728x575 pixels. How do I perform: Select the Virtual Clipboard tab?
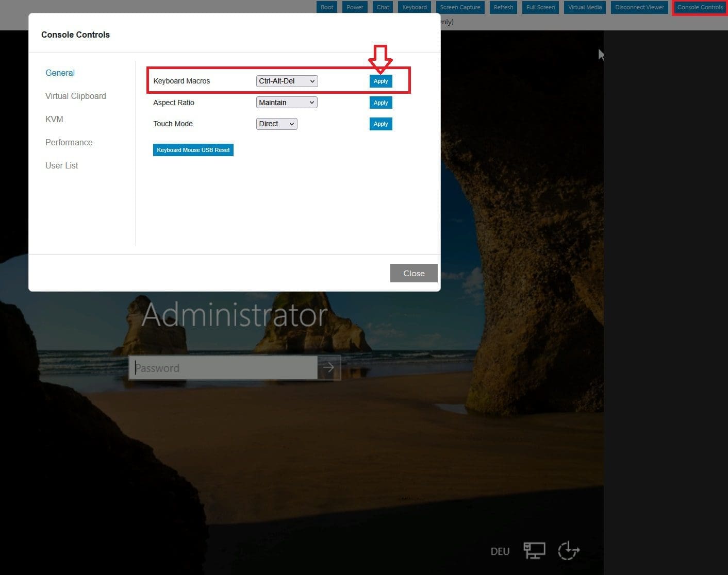[76, 96]
